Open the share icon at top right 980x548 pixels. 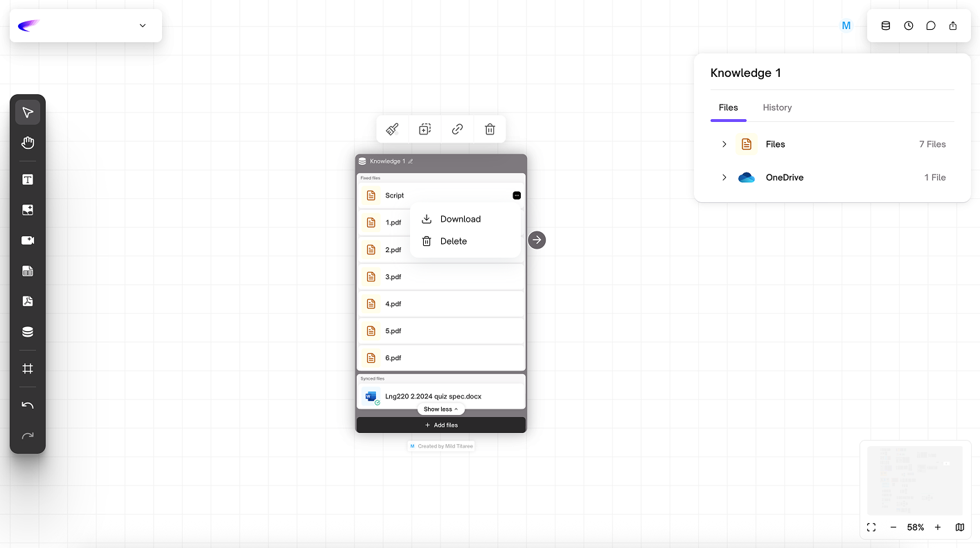pyautogui.click(x=953, y=26)
